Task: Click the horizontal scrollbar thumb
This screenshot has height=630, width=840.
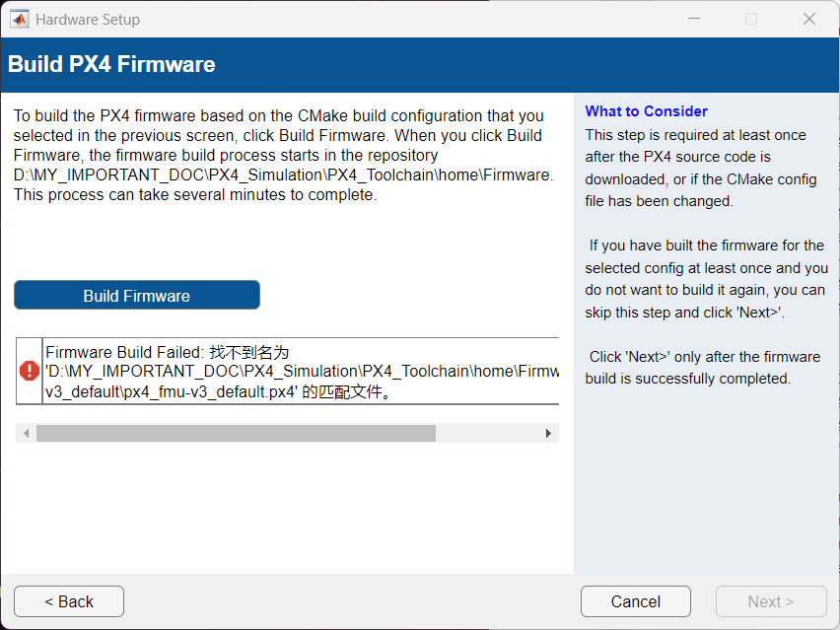Action: point(236,434)
